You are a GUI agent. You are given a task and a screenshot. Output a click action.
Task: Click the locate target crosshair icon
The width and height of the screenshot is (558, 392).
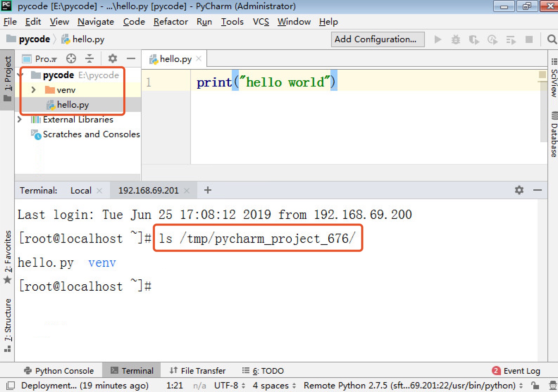pos(71,58)
